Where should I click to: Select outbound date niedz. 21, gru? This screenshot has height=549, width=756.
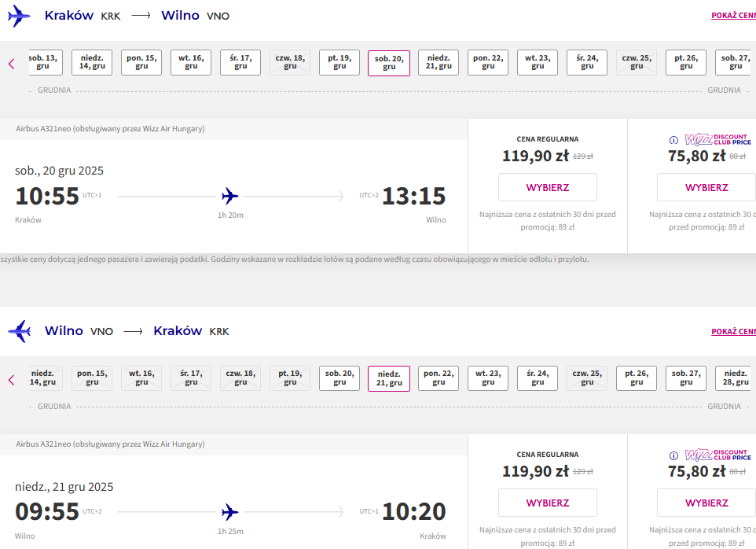point(439,62)
